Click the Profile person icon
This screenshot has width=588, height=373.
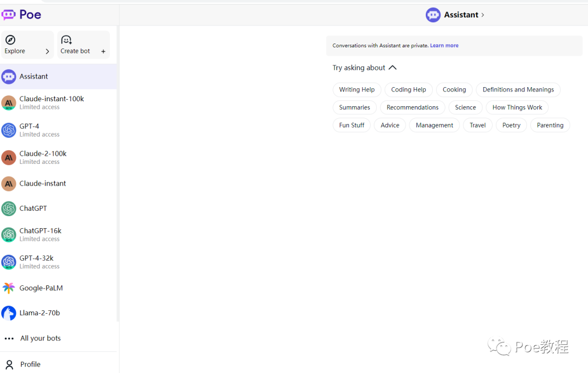9,364
